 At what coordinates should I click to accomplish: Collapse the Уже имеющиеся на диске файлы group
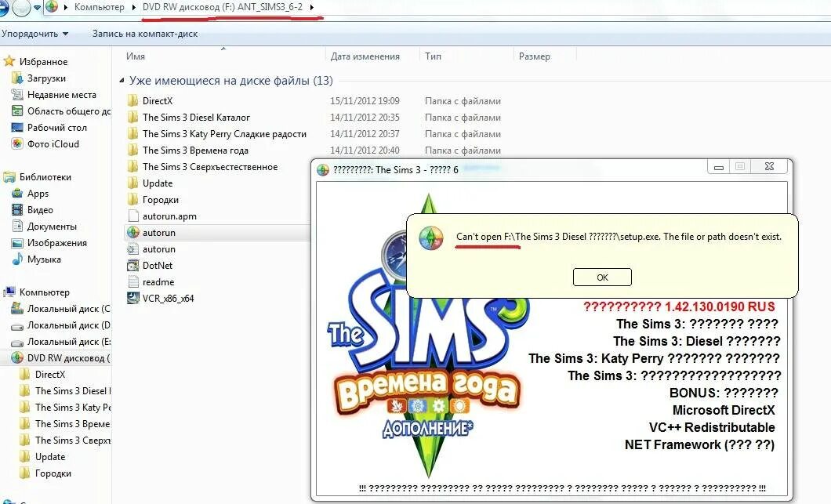click(122, 81)
